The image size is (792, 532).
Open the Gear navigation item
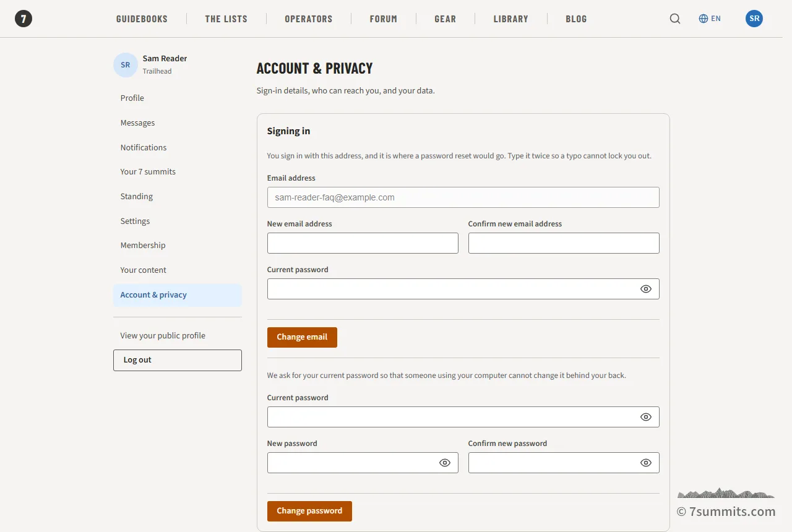pos(445,19)
